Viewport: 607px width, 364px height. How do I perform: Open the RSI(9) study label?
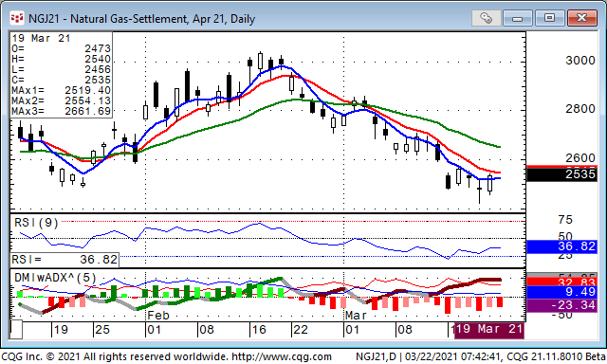[36, 223]
